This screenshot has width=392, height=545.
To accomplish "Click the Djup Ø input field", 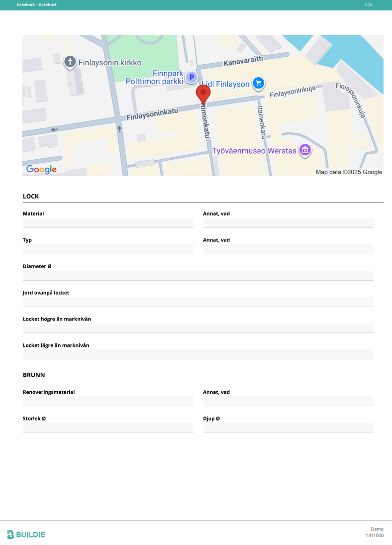I will point(288,428).
